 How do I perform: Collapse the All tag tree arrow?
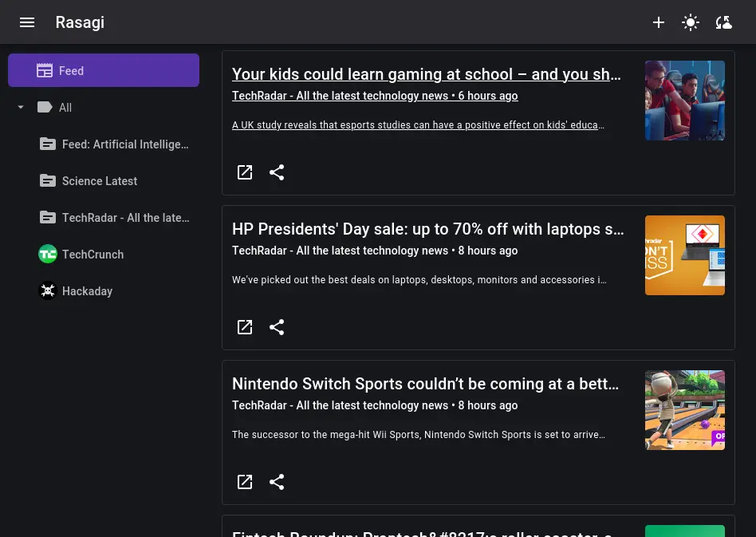pyautogui.click(x=21, y=108)
